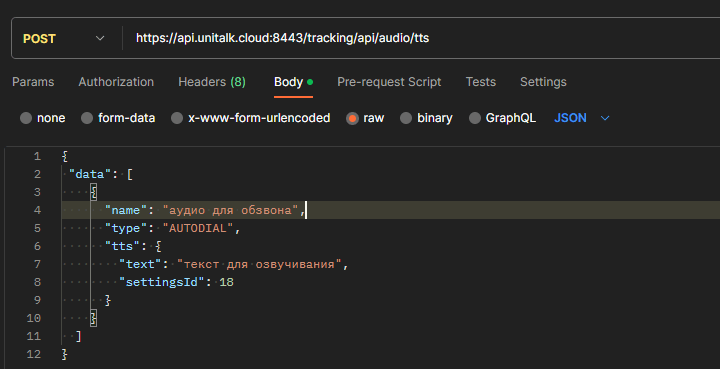Open the JSON format dropdown
Screen dimensions: 720x369
(x=582, y=118)
